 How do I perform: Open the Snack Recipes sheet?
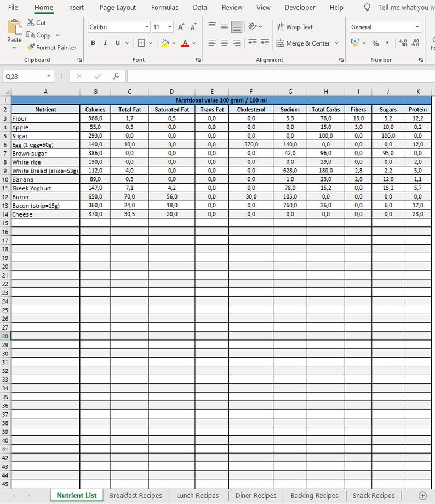[x=374, y=496]
